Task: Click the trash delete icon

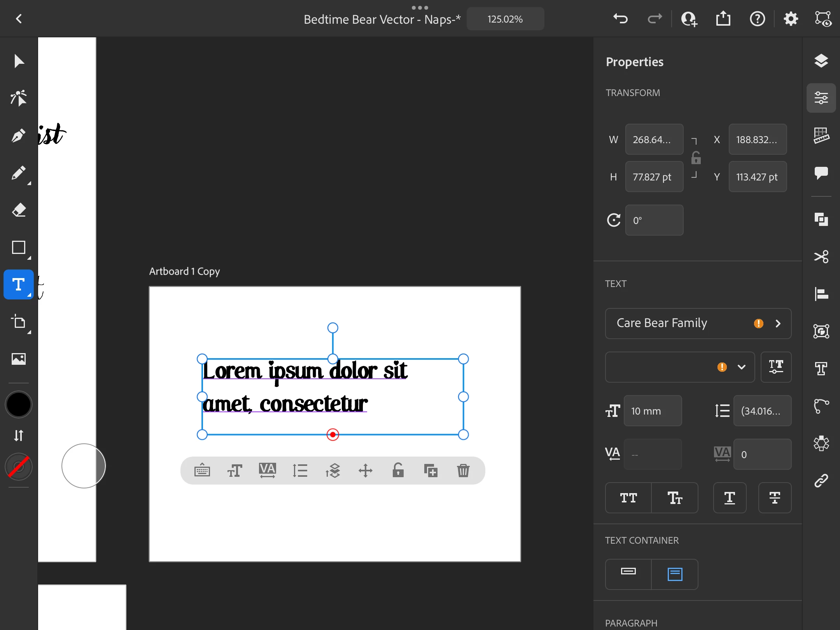Action: (463, 471)
